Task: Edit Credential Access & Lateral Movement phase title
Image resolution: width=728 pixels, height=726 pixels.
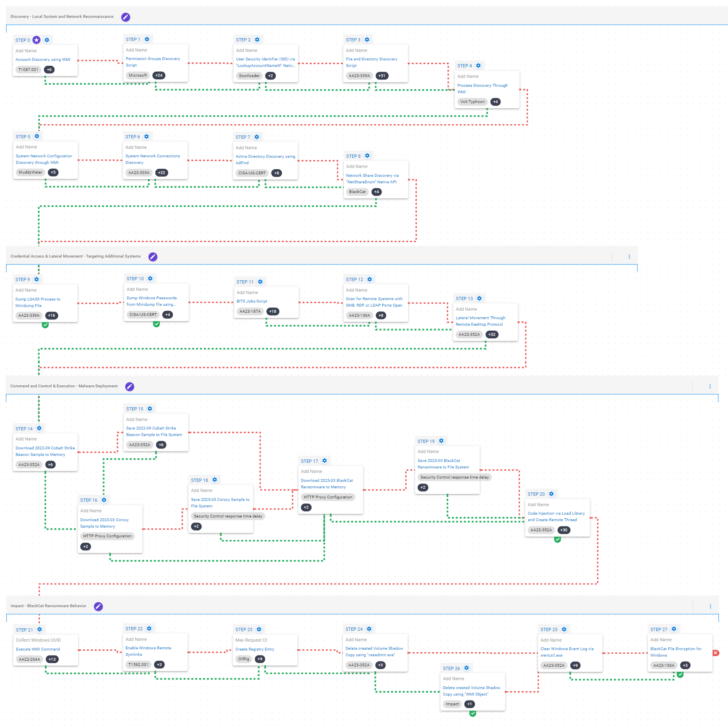Action: (153, 257)
